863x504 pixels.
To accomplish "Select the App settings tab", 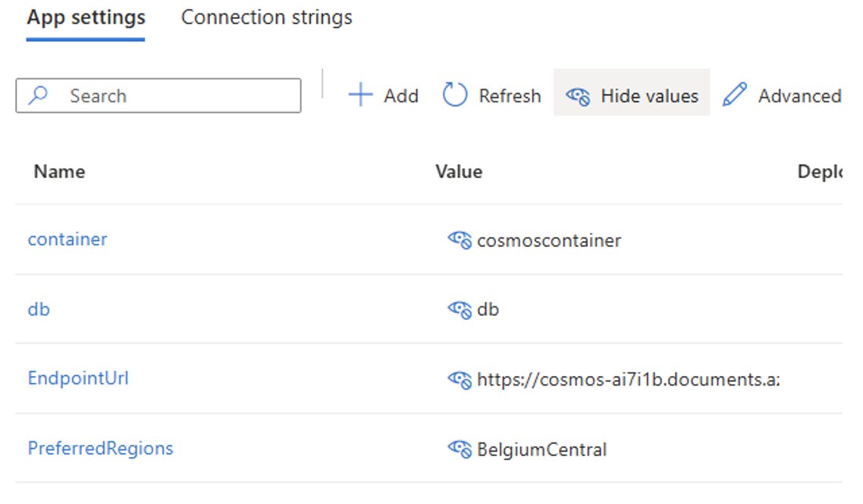I will 86,17.
